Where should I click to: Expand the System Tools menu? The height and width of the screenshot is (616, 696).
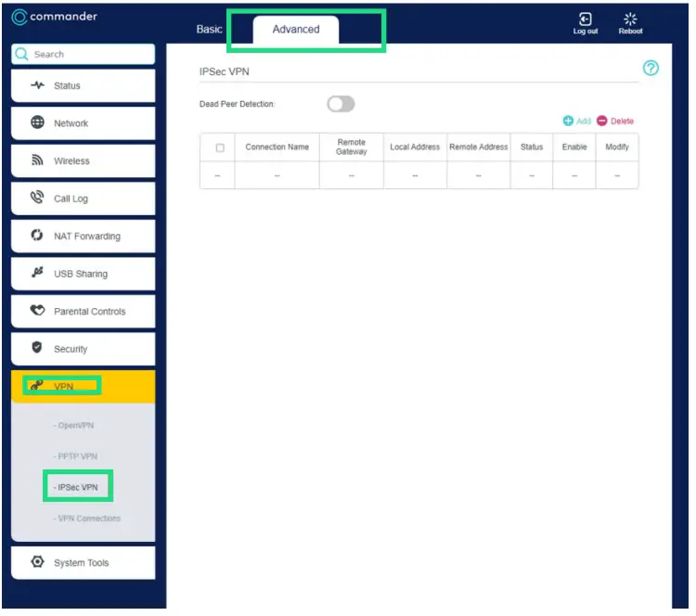84,563
